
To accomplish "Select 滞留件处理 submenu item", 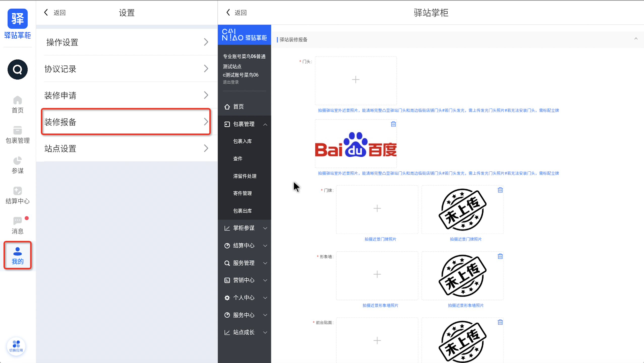I will [245, 176].
